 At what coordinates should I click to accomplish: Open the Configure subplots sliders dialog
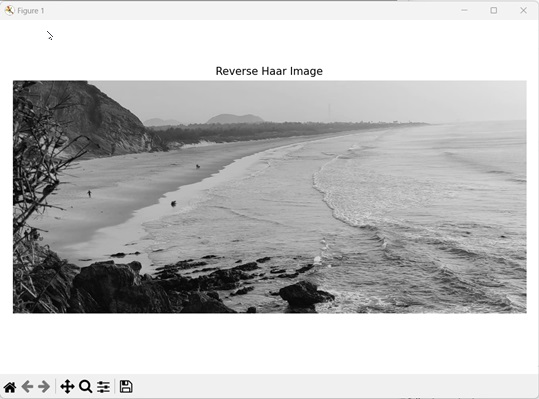pyautogui.click(x=103, y=387)
